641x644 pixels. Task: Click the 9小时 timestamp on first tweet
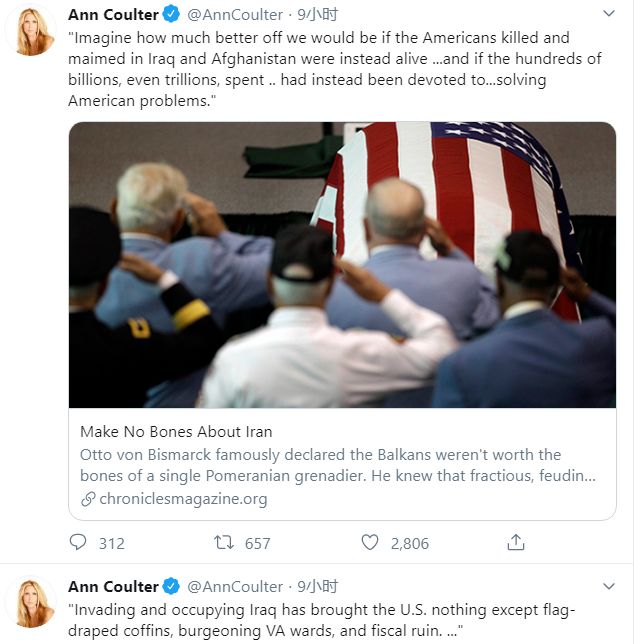[x=317, y=15]
